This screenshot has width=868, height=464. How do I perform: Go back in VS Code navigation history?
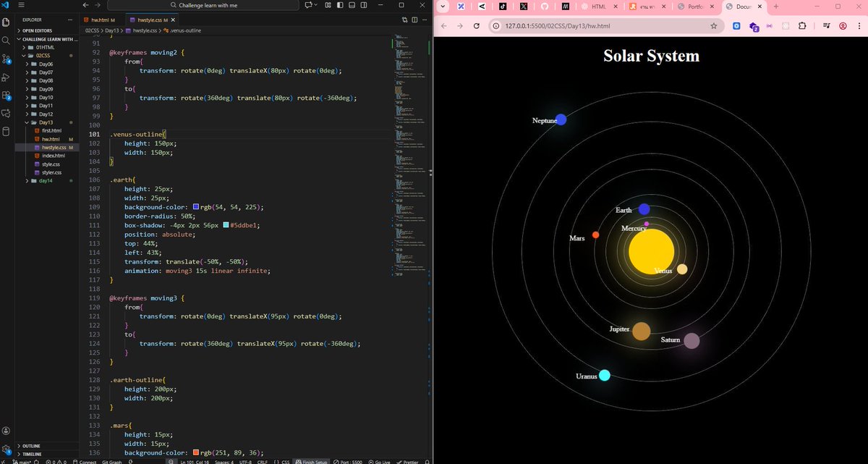pos(87,5)
